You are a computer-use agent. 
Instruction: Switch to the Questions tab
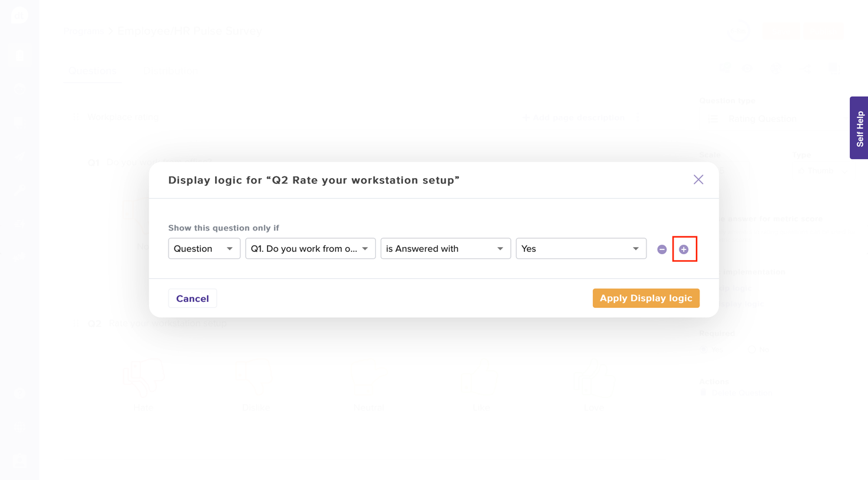pos(93,71)
